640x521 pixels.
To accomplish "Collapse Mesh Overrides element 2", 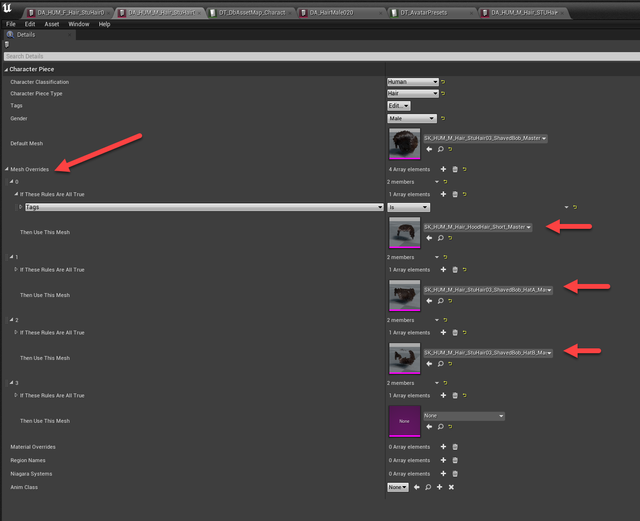I will pyautogui.click(x=11, y=320).
